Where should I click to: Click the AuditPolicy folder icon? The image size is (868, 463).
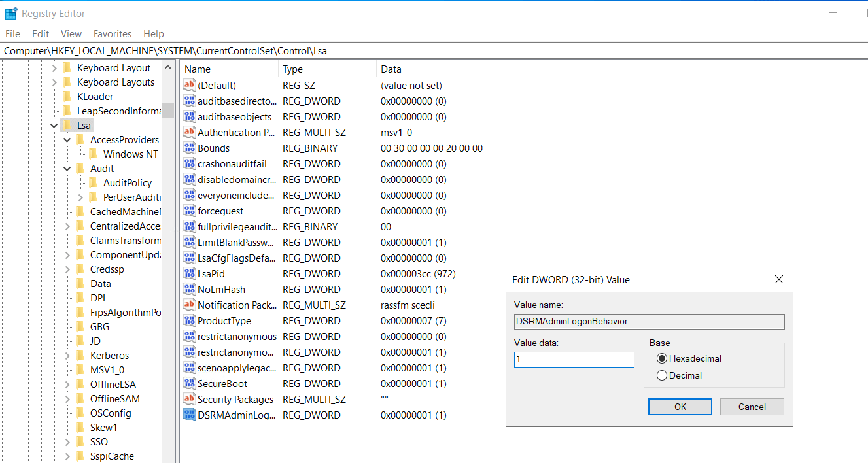click(x=93, y=182)
